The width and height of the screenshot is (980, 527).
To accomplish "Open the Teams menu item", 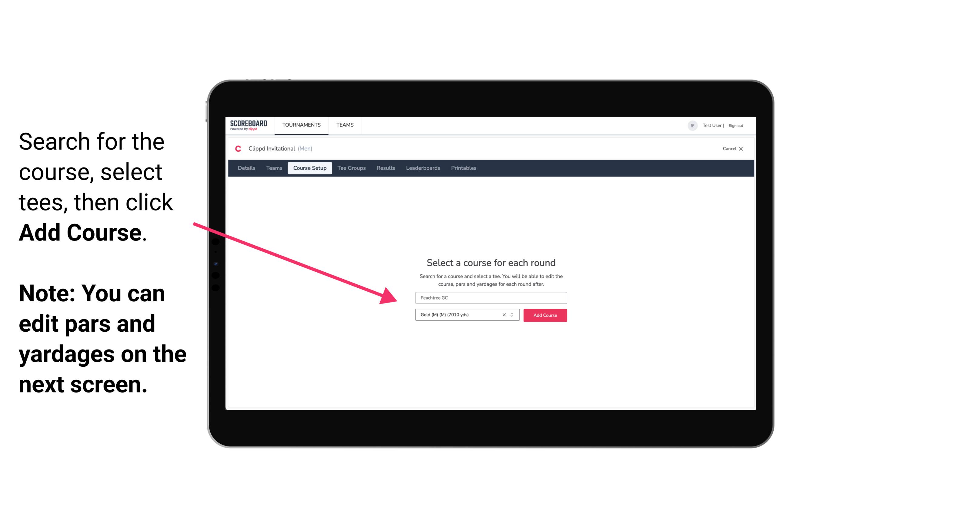I will (344, 124).
